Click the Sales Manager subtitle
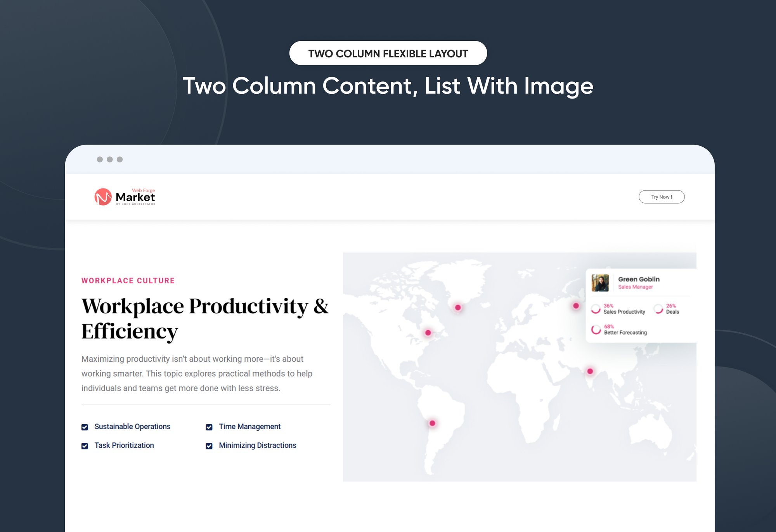Viewport: 776px width, 532px height. click(x=635, y=287)
